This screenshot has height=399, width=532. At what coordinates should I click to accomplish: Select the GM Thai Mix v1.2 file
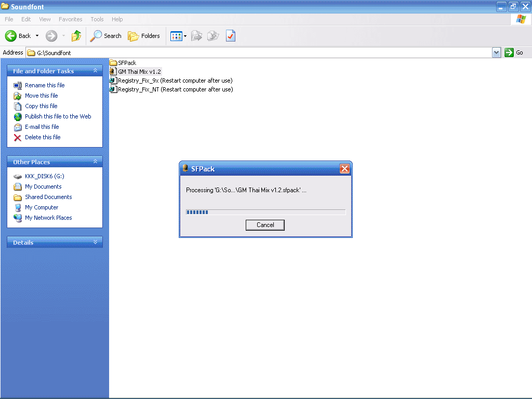[139, 72]
